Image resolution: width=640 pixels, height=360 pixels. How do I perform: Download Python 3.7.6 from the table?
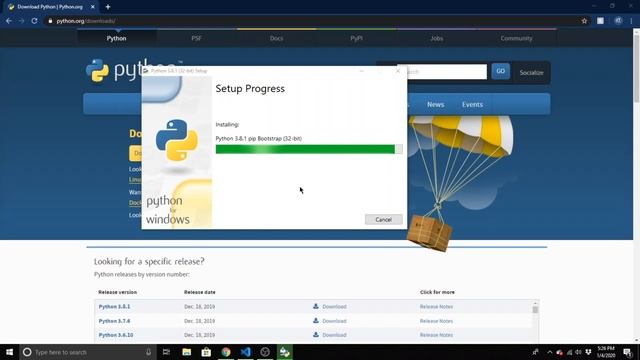330,321
